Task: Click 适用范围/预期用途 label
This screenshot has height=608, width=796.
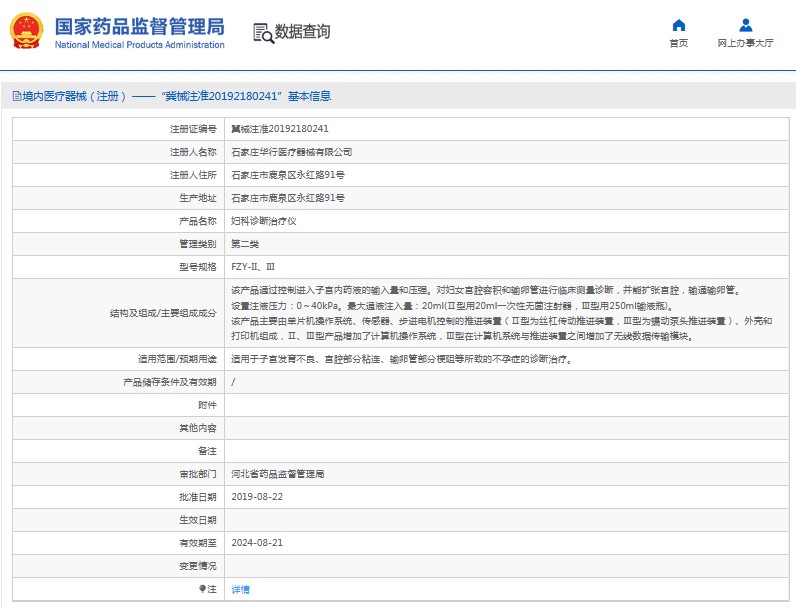Action: 177,359
